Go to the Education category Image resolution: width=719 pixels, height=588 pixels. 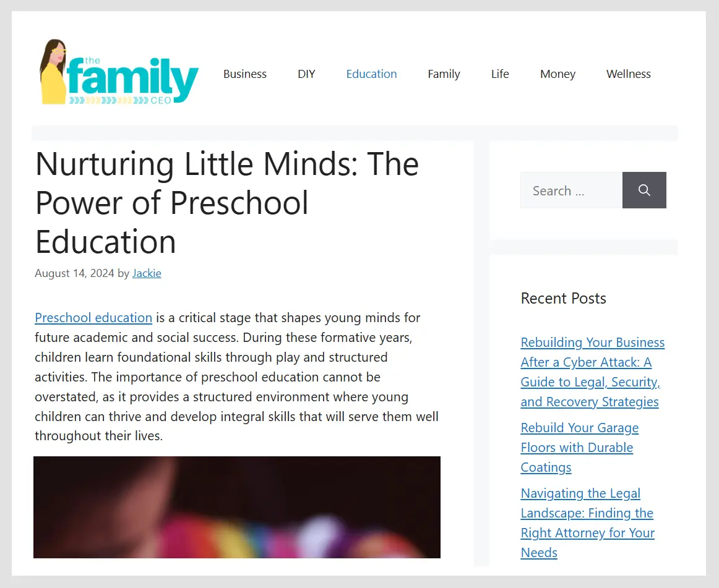[x=371, y=74]
